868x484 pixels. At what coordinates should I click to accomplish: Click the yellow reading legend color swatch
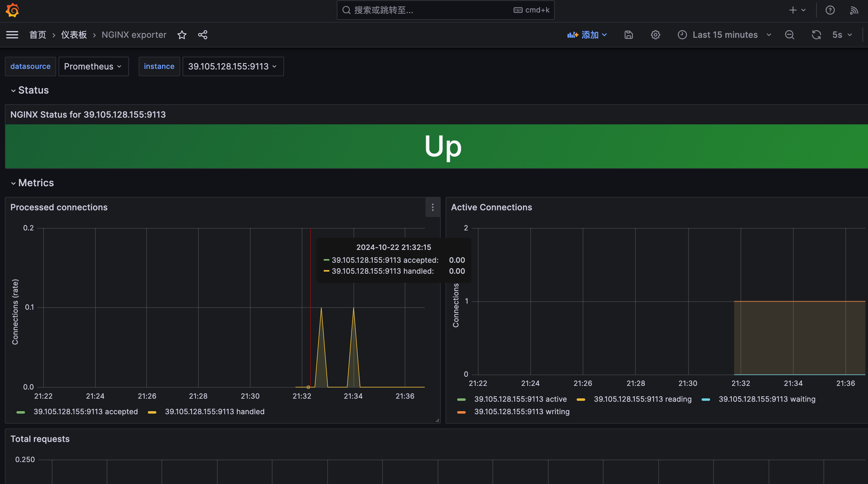[581, 399]
